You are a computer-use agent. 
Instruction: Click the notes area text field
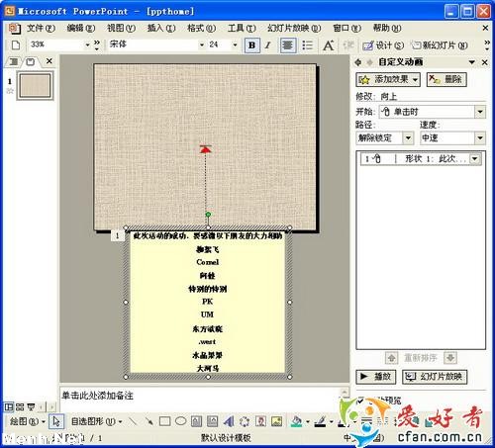tap(200, 398)
